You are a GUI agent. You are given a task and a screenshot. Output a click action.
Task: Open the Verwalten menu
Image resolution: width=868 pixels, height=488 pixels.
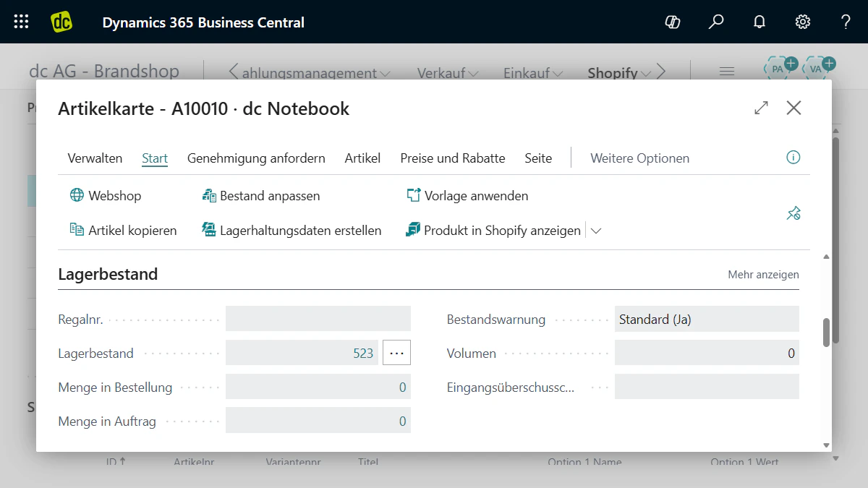95,158
